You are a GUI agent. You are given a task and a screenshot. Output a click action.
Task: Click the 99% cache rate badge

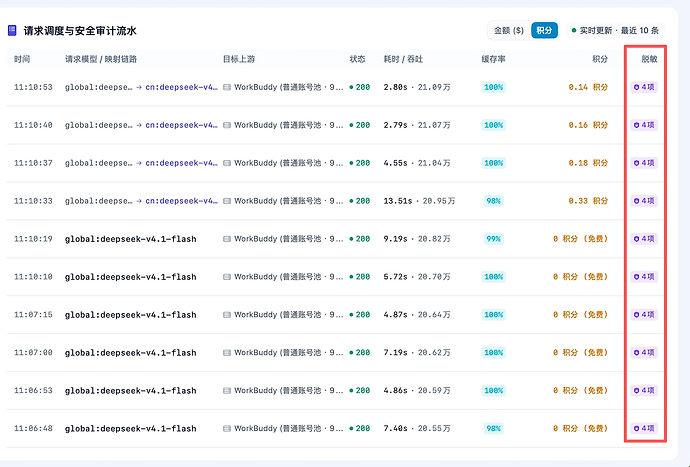493,239
